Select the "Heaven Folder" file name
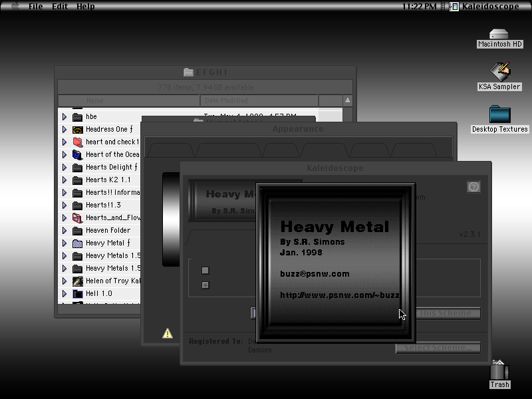This screenshot has height=399, width=532. tap(108, 230)
